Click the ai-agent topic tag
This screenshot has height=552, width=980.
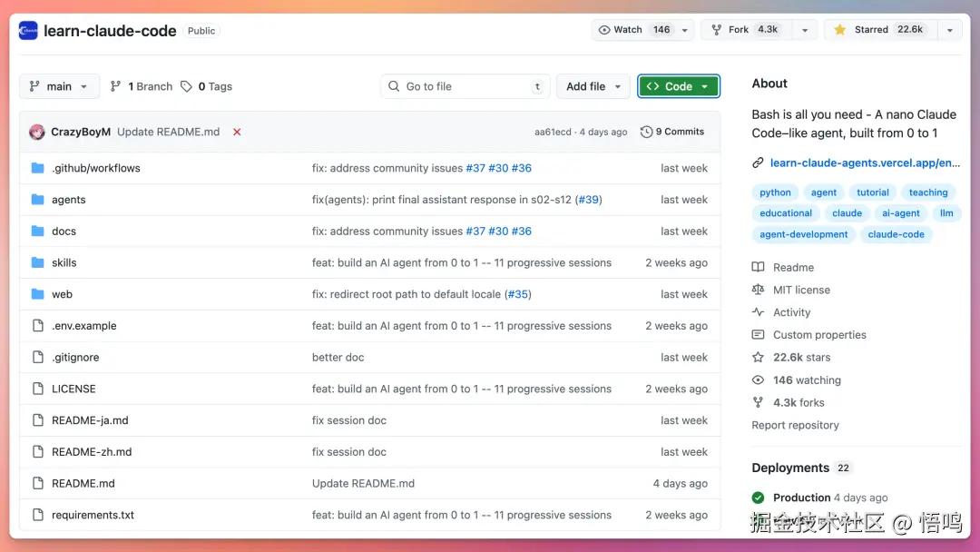click(x=901, y=213)
